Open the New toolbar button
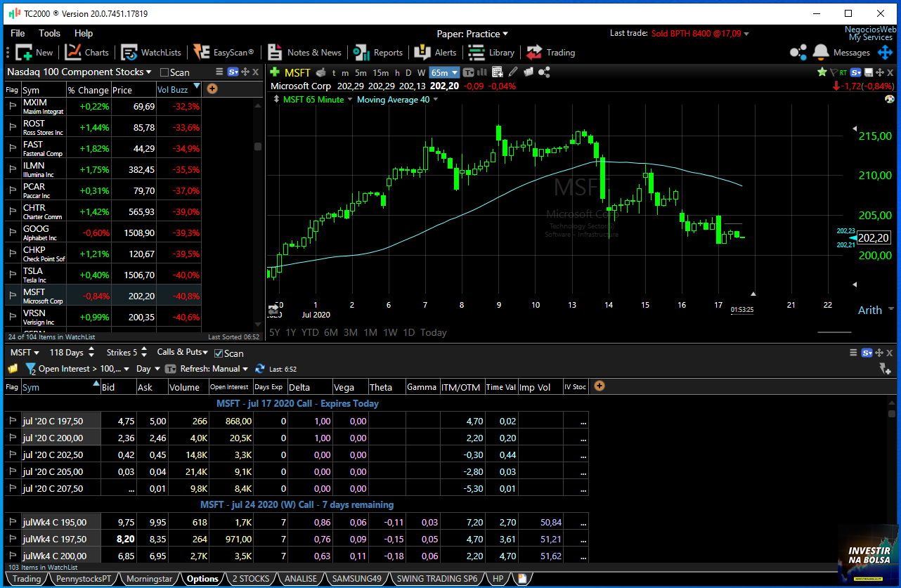 (x=34, y=53)
